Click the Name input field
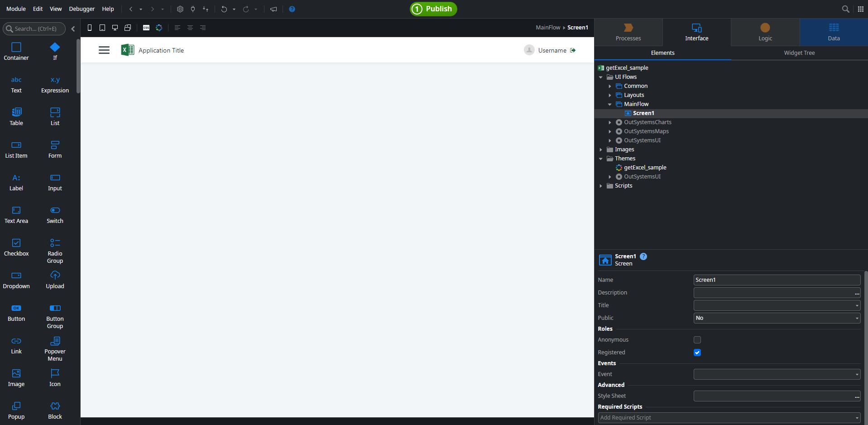 click(x=777, y=280)
